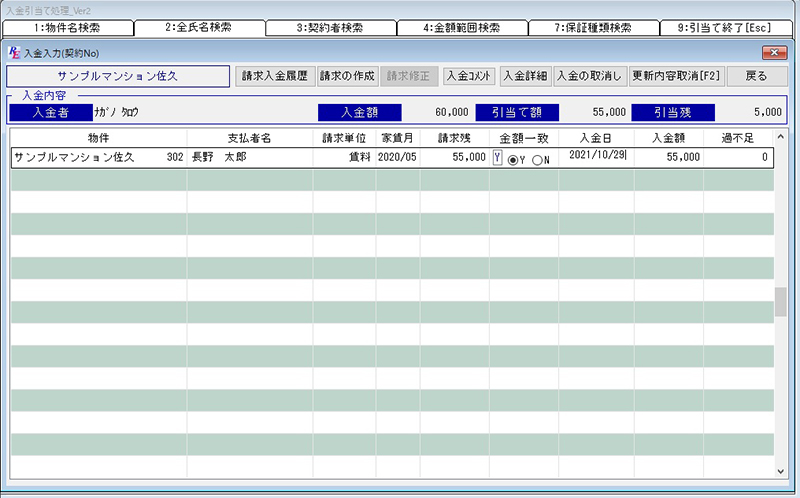Click the 請求の作成 button
Screen dimensions: 800x498
pyautogui.click(x=346, y=75)
